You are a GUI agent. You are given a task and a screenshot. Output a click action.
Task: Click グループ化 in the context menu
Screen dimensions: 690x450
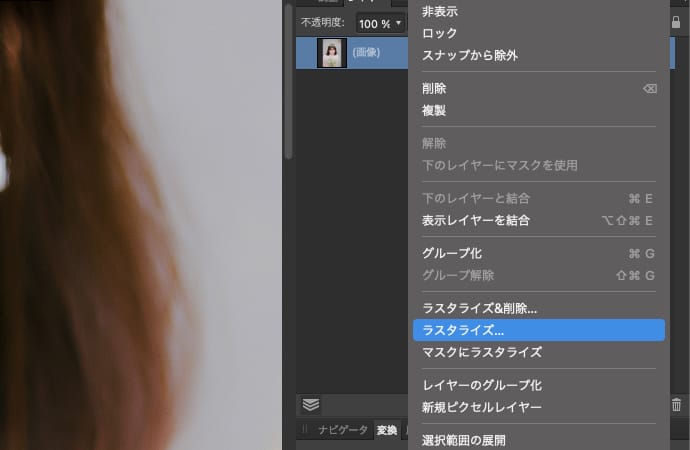point(454,253)
